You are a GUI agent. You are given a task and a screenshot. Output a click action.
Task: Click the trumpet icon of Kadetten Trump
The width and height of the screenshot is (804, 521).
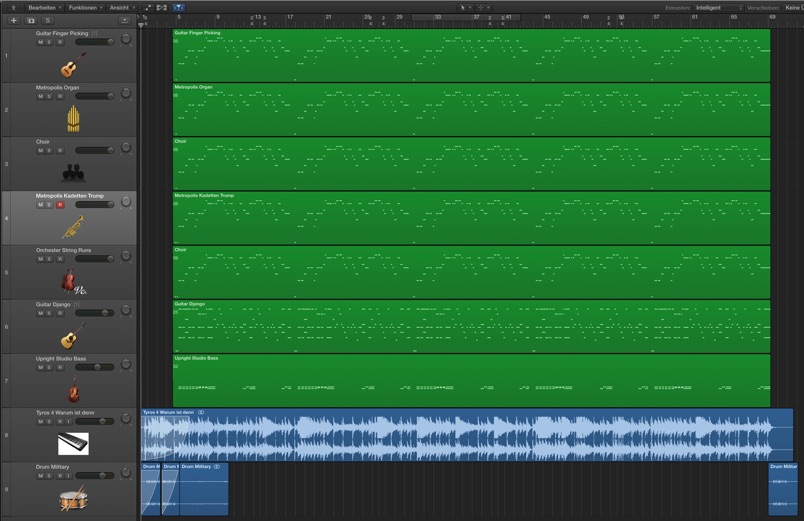[73, 227]
